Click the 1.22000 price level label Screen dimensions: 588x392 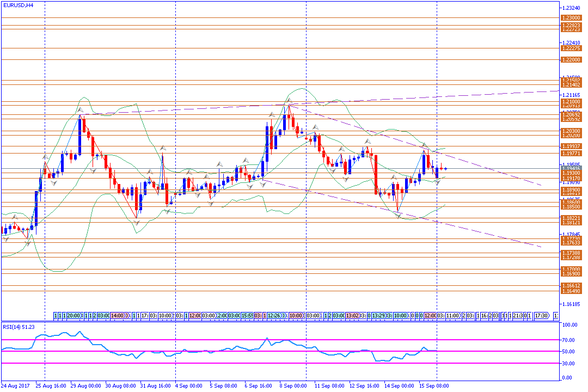(x=571, y=60)
